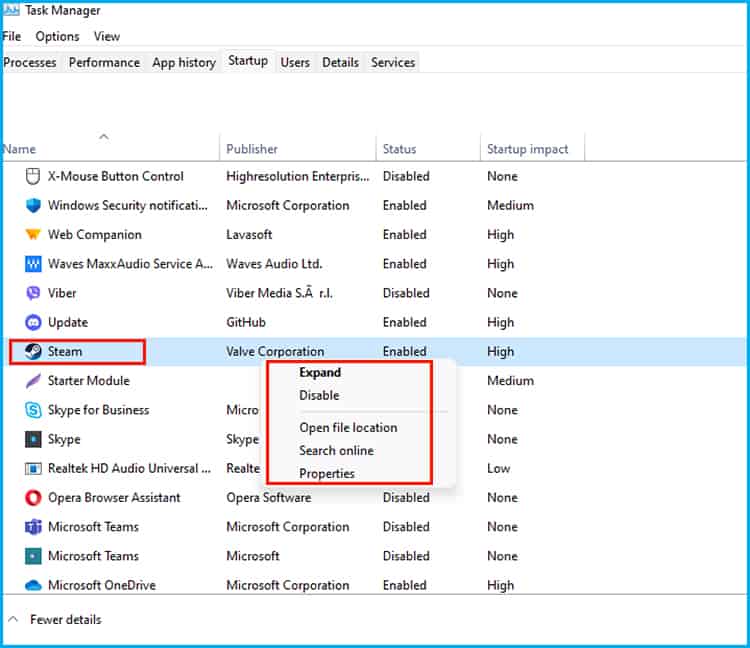
Task: Select the Microsoft OneDrive name
Action: tap(101, 585)
